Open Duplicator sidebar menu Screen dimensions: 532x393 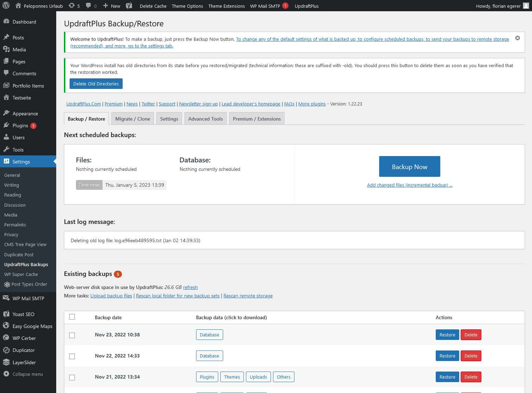[x=28, y=350]
